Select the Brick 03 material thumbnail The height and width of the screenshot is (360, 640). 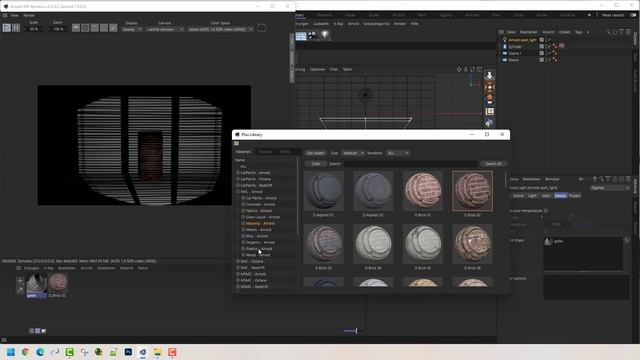pyautogui.click(x=323, y=244)
